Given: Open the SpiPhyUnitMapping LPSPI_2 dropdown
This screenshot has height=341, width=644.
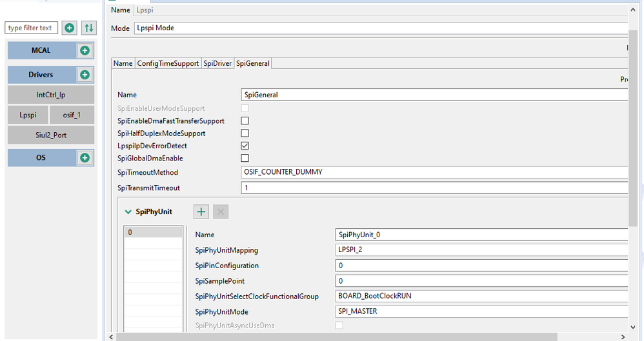Looking at the screenshot, I should pos(481,249).
